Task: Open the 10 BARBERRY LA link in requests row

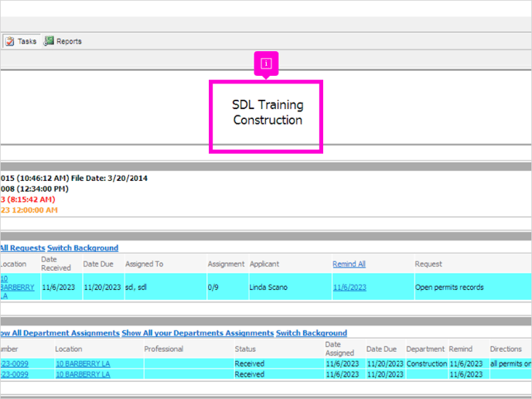Action: pyautogui.click(x=17, y=287)
